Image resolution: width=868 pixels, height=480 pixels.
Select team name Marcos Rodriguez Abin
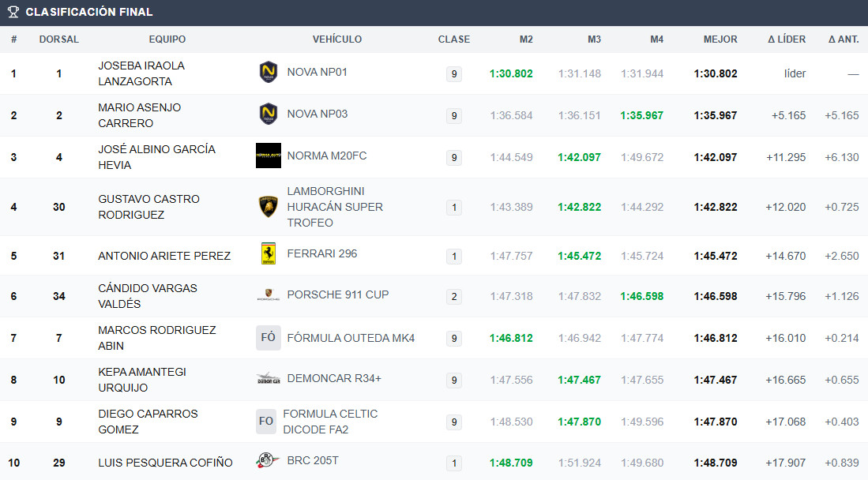(157, 338)
